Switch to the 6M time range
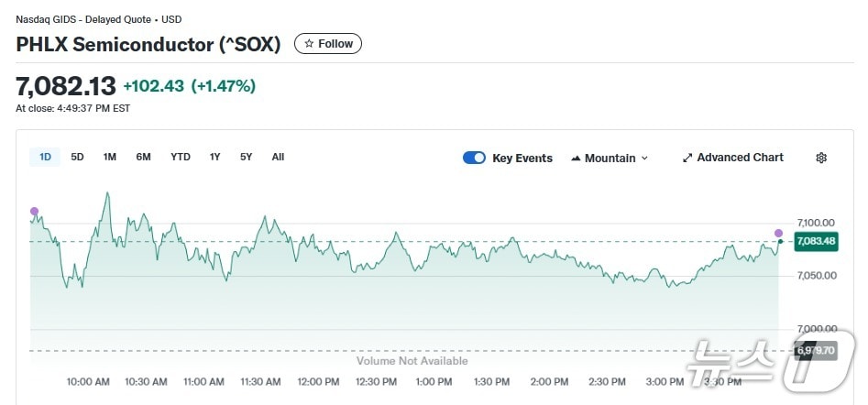This screenshot has height=405, width=868. (x=143, y=157)
